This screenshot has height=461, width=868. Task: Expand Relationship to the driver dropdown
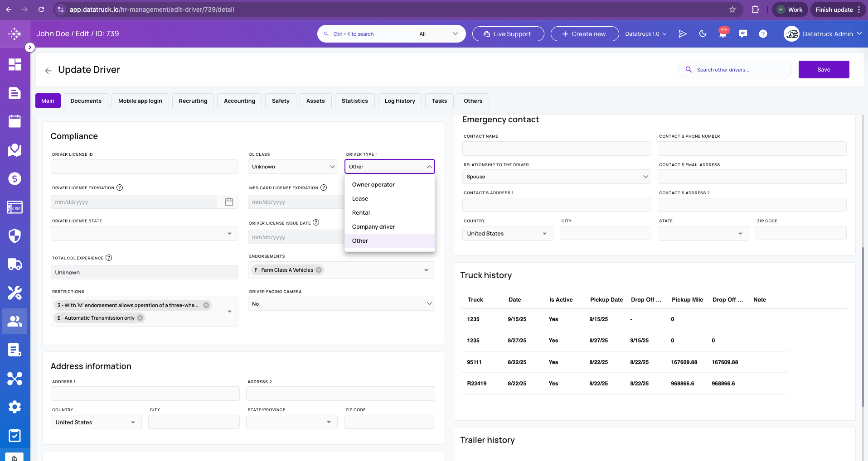click(557, 177)
